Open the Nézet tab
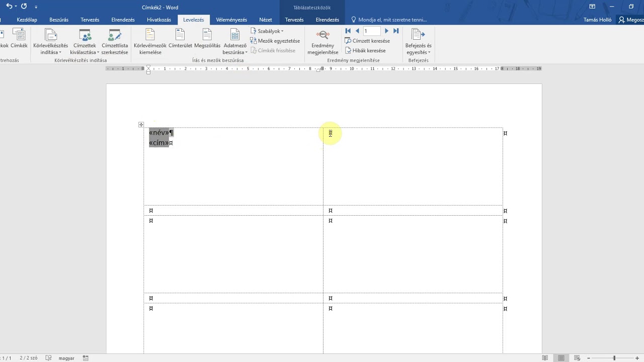Viewport: 644px width, 362px height. tap(266, 20)
